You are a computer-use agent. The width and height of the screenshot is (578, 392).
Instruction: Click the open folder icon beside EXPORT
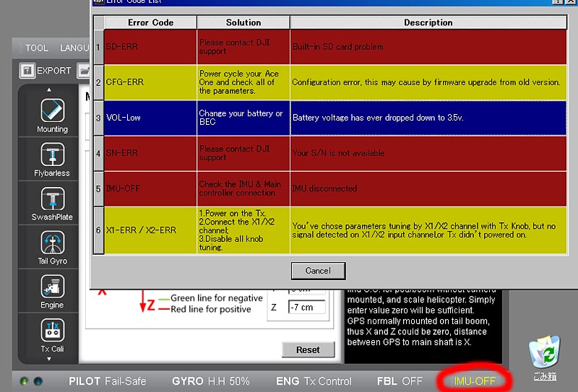pyautogui.click(x=84, y=71)
